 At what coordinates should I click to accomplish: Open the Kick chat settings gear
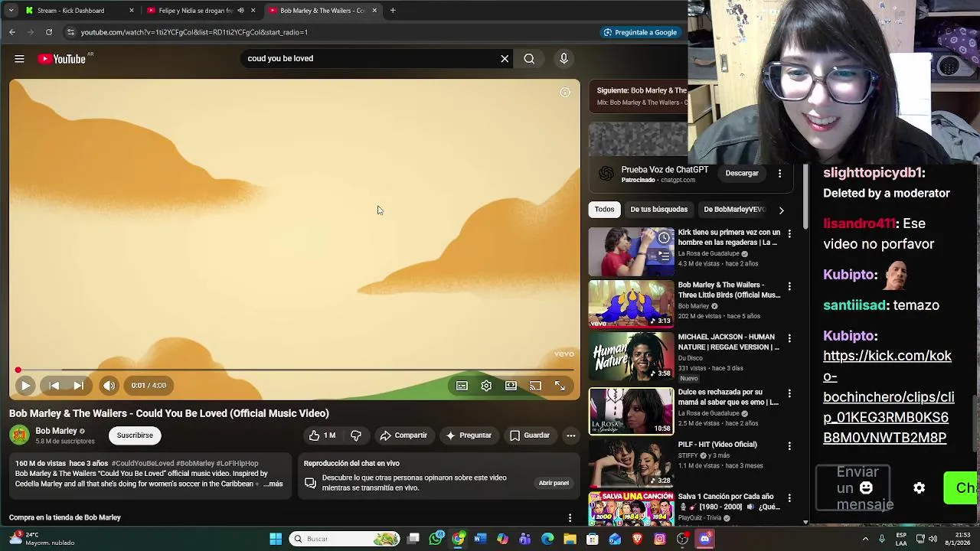[x=920, y=488]
